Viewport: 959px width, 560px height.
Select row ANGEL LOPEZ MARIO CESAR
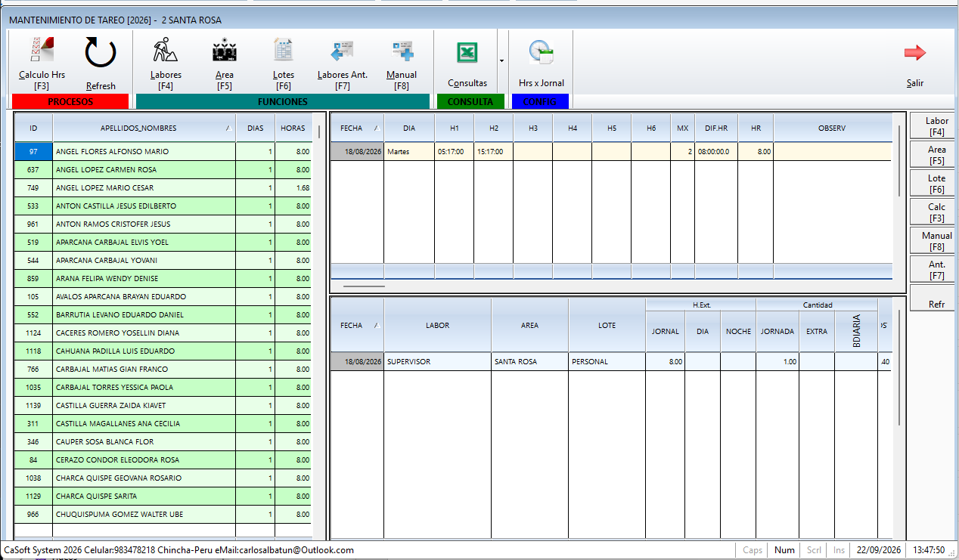pos(163,187)
